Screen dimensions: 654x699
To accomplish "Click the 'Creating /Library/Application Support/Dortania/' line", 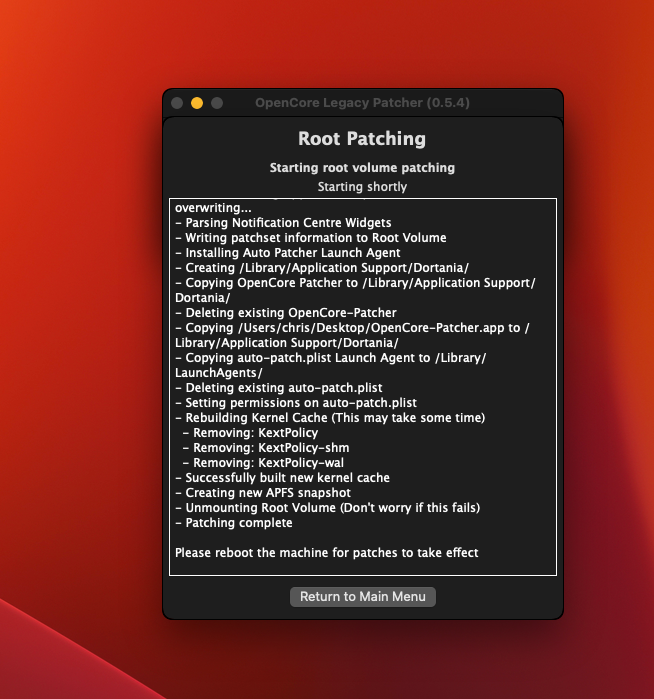I will [x=322, y=267].
